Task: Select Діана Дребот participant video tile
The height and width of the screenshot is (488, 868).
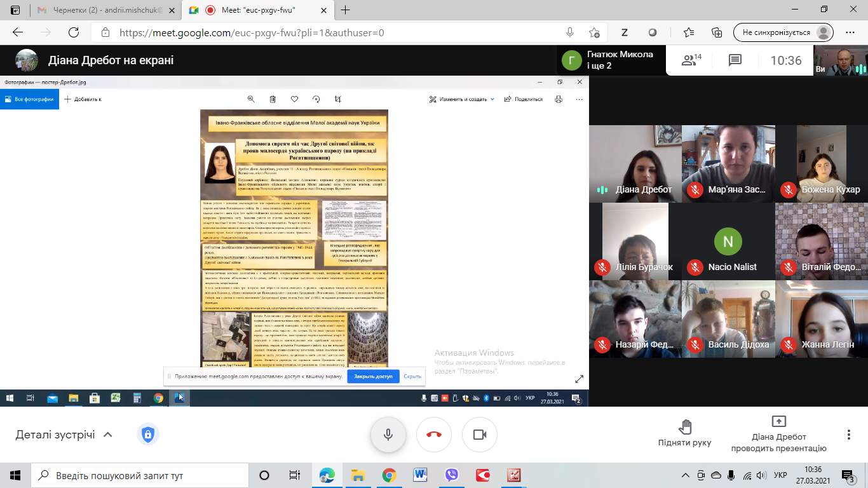Action: pos(635,163)
